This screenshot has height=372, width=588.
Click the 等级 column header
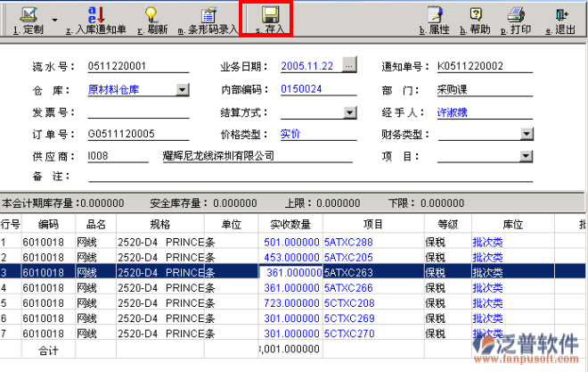pos(448,224)
